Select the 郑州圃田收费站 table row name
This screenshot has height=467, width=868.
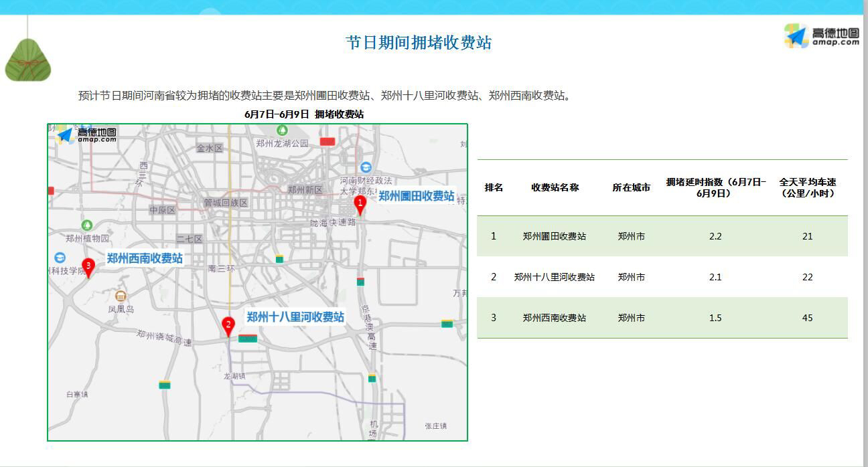pos(555,236)
